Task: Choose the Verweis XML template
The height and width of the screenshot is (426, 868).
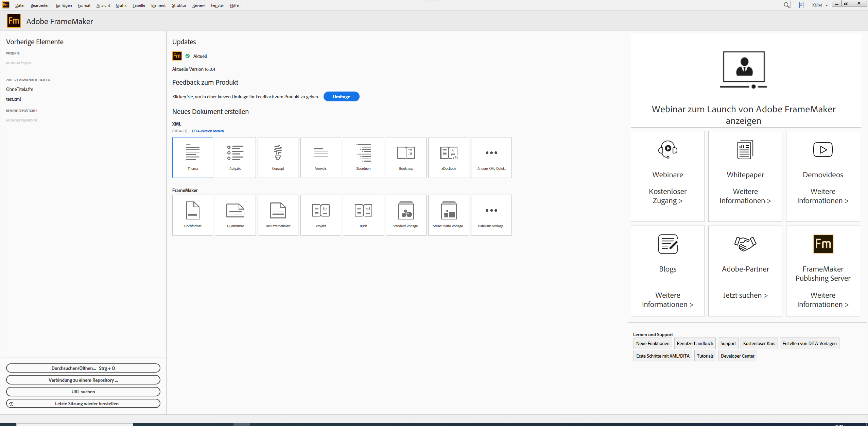Action: click(320, 157)
